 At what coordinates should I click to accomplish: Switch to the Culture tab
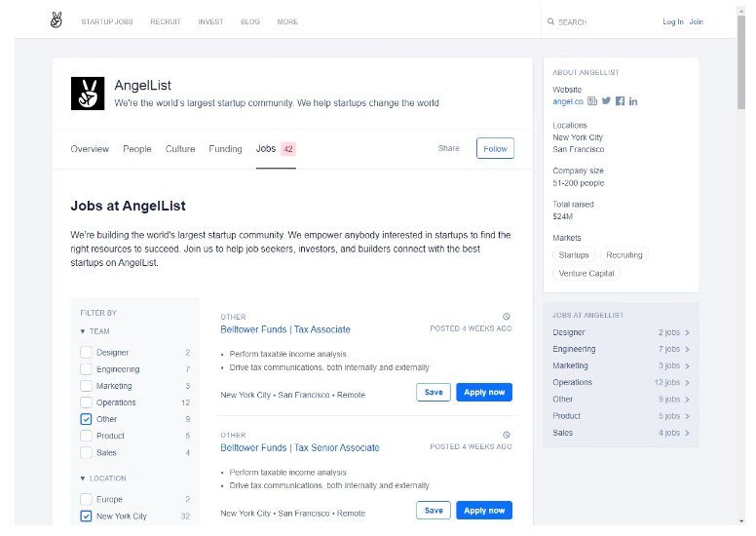point(180,149)
